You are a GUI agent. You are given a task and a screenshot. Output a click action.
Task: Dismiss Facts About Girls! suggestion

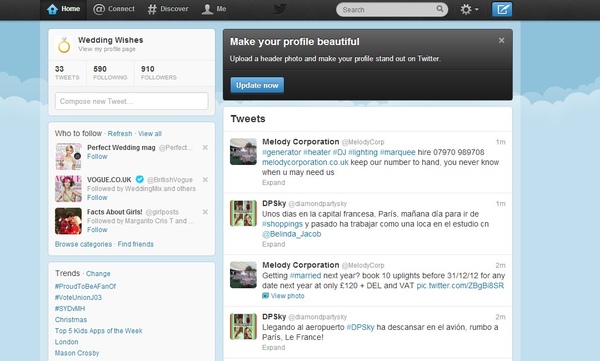(205, 212)
